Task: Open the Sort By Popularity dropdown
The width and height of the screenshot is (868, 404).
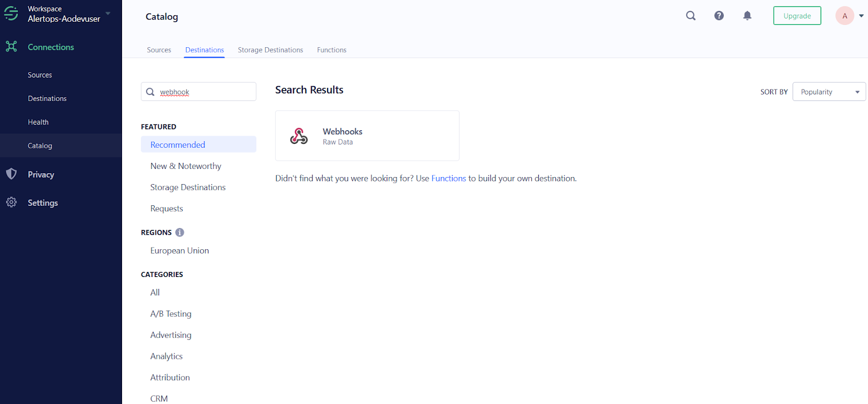Action: click(829, 92)
